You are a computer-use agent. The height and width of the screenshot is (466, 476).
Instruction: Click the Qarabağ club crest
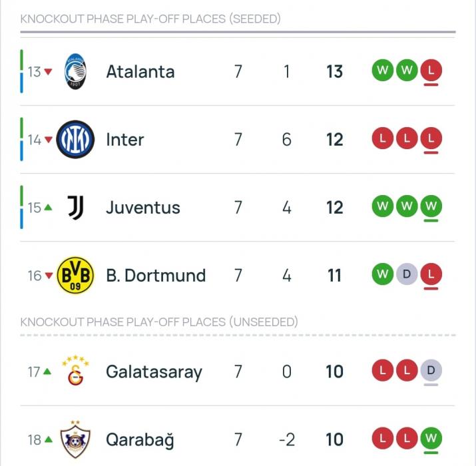tap(75, 439)
